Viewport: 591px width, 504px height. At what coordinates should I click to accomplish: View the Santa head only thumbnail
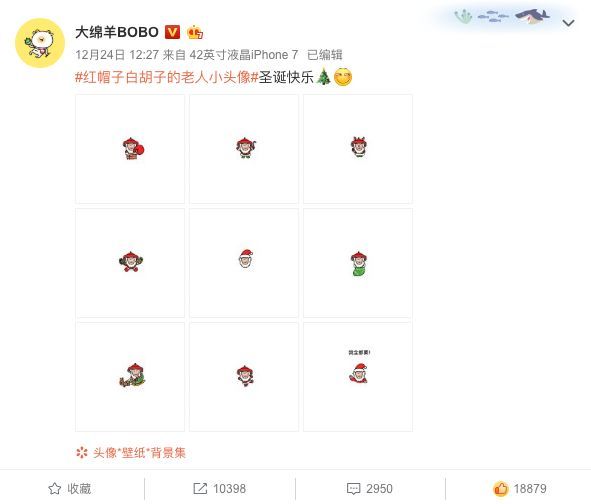pyautogui.click(x=244, y=263)
